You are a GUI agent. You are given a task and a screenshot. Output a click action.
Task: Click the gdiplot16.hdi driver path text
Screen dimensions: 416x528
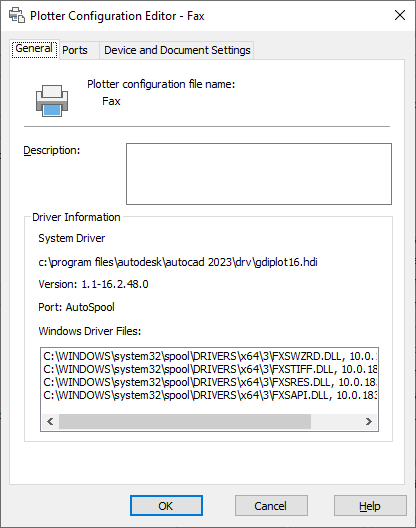click(x=178, y=262)
